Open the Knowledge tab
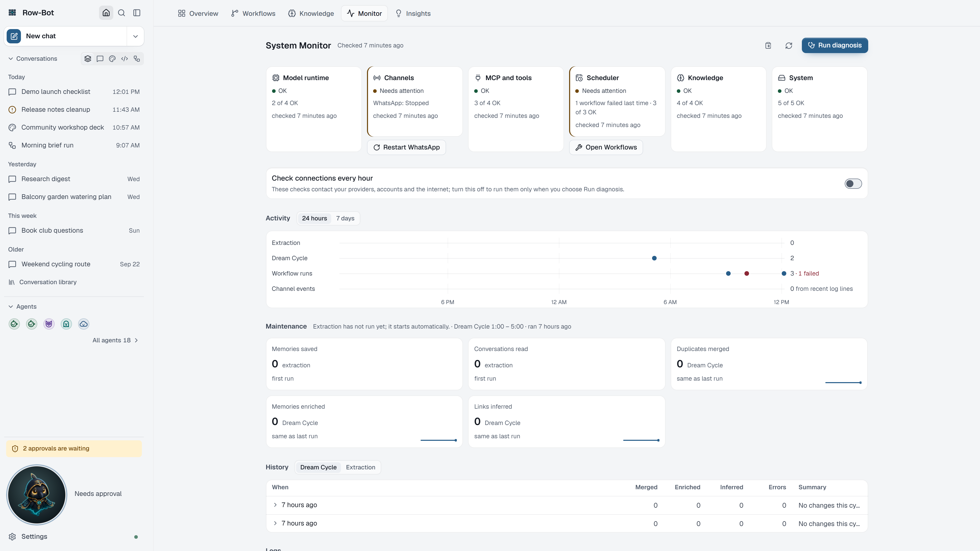The width and height of the screenshot is (980, 551). (x=311, y=13)
